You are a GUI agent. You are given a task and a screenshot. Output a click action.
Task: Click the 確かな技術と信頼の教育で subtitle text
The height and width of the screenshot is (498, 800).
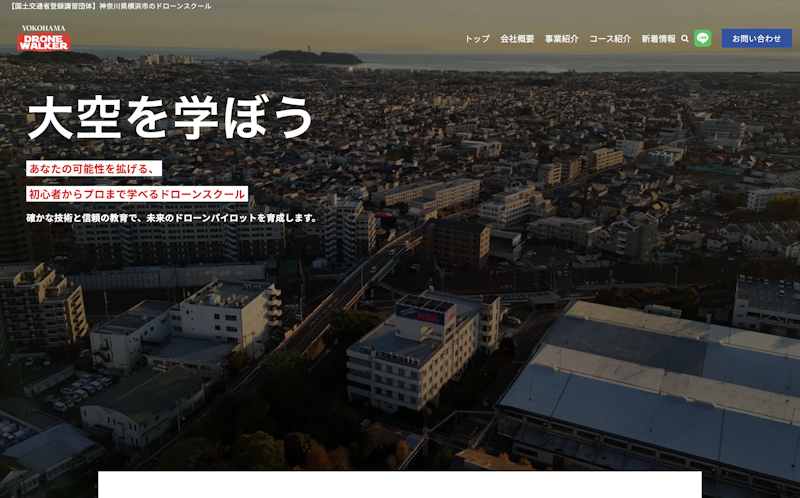coord(172,218)
